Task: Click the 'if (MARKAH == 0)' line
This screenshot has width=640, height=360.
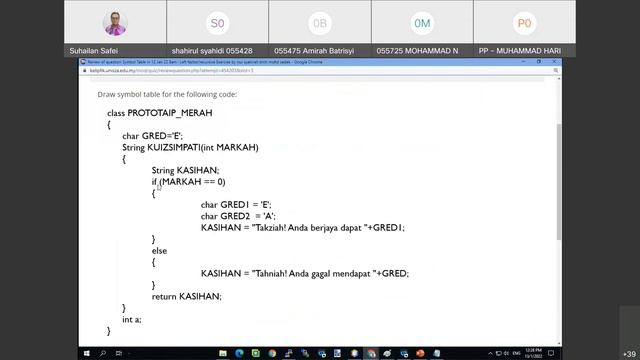Action: point(188,182)
